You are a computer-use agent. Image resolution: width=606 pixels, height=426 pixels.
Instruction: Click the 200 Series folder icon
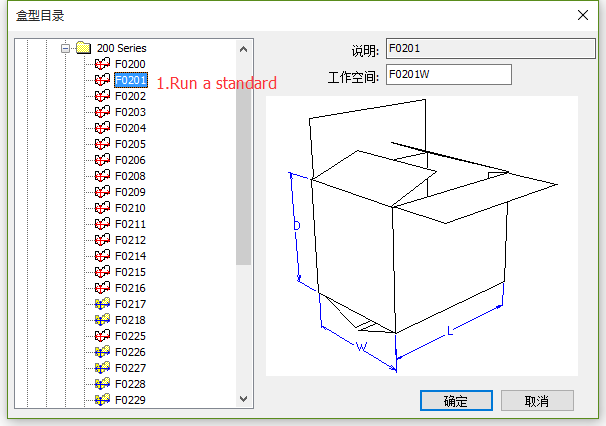(84, 48)
